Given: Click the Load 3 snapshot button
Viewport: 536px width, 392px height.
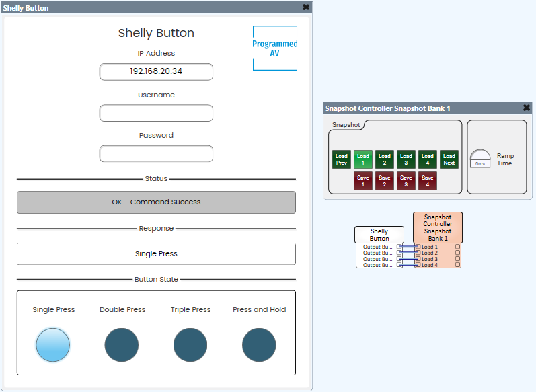Looking at the screenshot, I should 406,159.
